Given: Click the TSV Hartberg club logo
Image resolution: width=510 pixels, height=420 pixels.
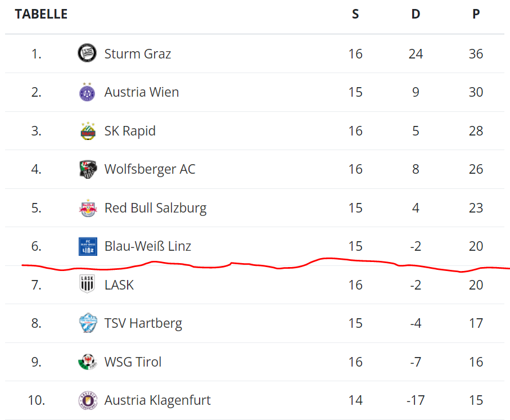Looking at the screenshot, I should pos(87,323).
